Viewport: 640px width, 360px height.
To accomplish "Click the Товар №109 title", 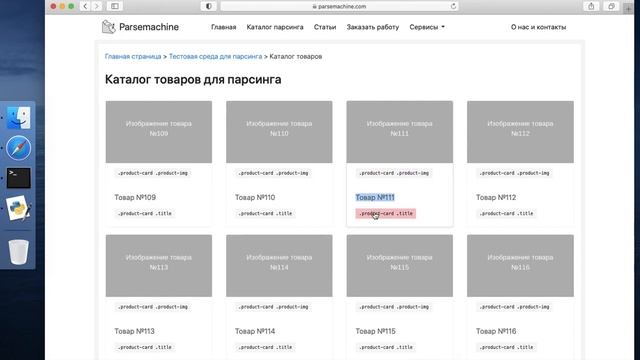I will pos(135,197).
